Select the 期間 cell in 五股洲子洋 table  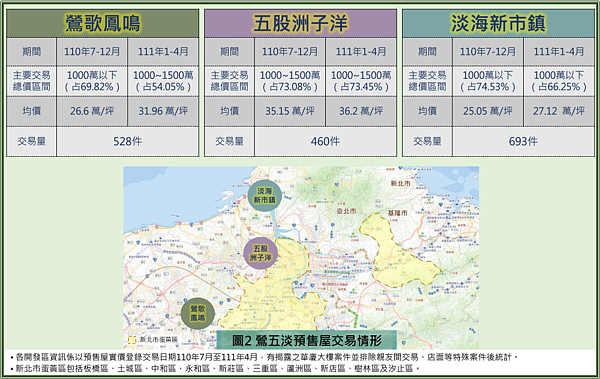[x=229, y=51]
